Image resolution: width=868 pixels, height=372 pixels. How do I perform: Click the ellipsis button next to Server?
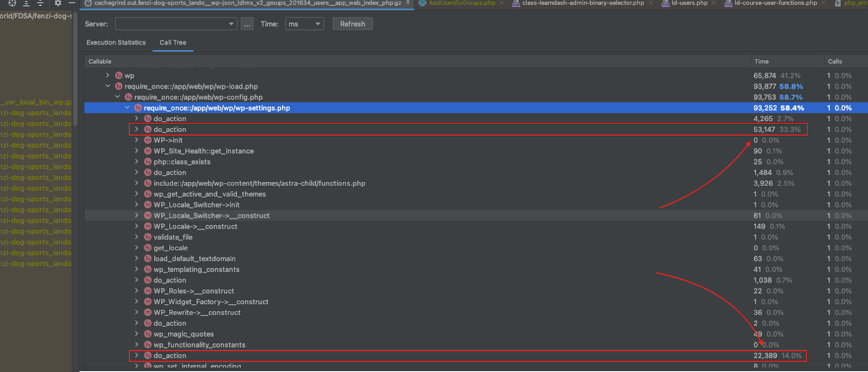(247, 24)
